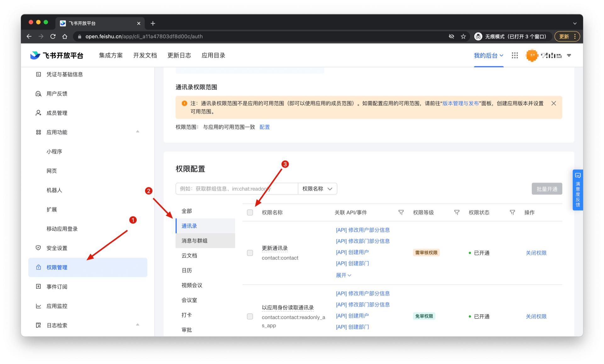Image resolution: width=604 pixels, height=364 pixels.
Task: Collapse the 应用功能 sidebar section
Action: [137, 132]
